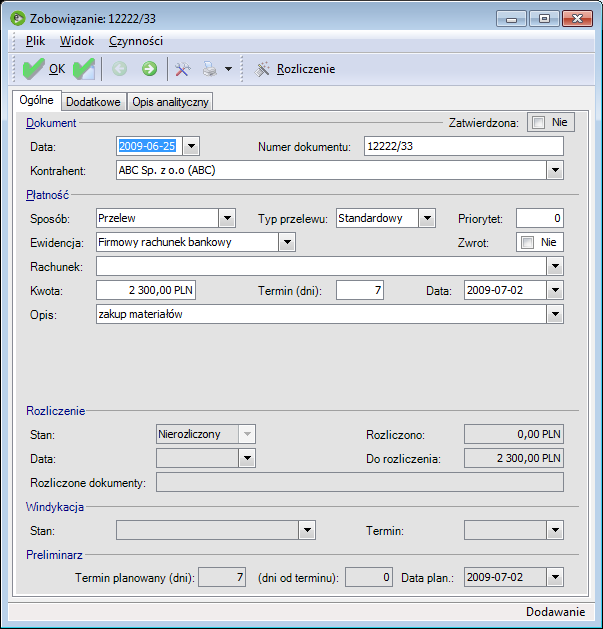
Task: Open the Widok menu
Action: (77, 41)
